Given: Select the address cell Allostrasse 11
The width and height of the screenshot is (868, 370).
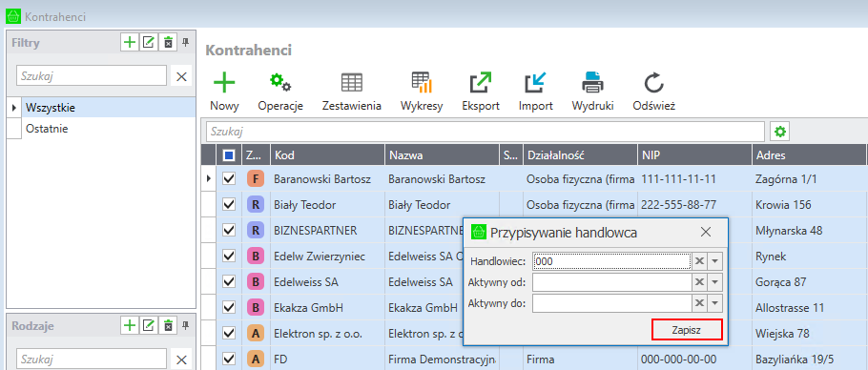Looking at the screenshot, I should [x=809, y=307].
